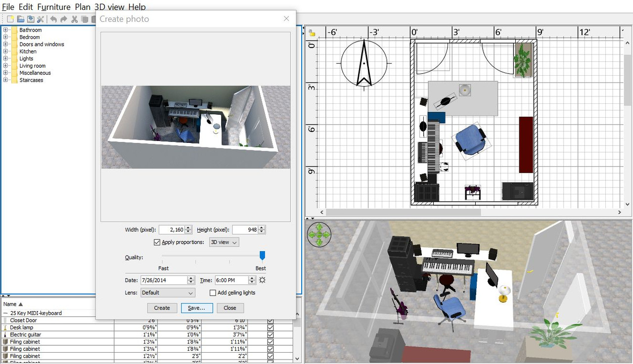Viewport: 633px width, 364px height.
Task: Expand the Staircases category
Action: tap(5, 80)
